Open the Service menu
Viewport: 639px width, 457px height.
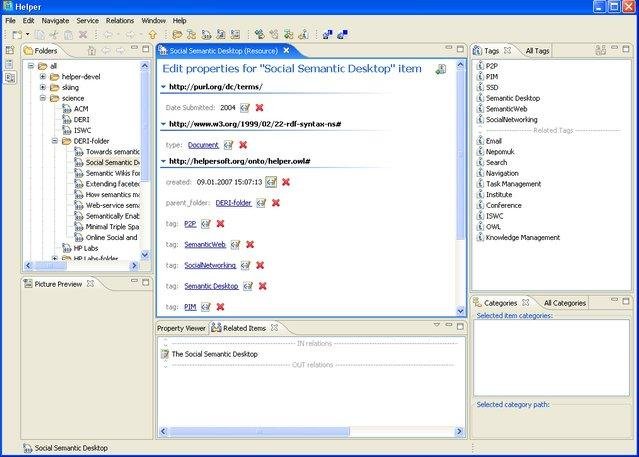(87, 20)
